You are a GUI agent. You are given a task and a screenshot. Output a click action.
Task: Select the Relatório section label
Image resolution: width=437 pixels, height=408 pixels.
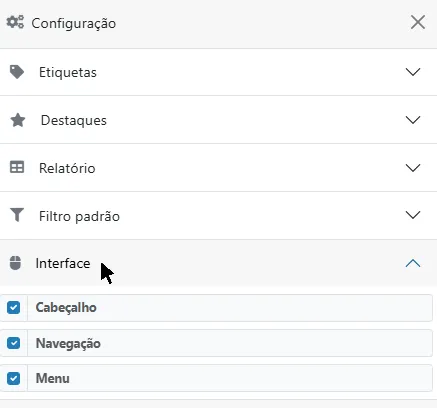67,168
